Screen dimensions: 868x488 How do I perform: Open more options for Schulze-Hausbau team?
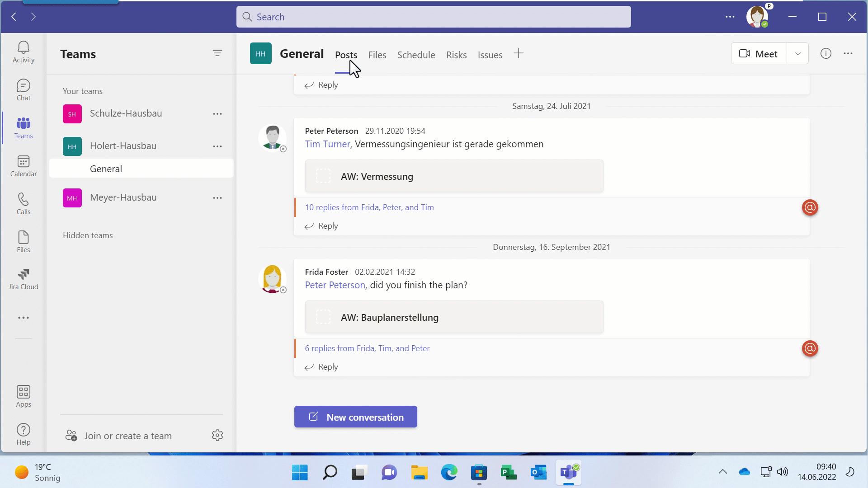[217, 114]
